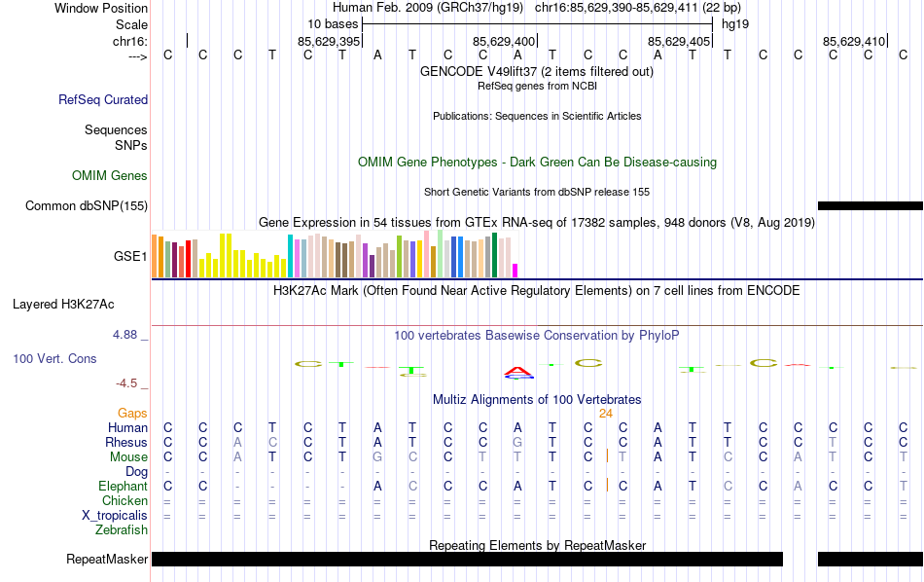Click the SNPs track label
The image size is (924, 582).
131,145
